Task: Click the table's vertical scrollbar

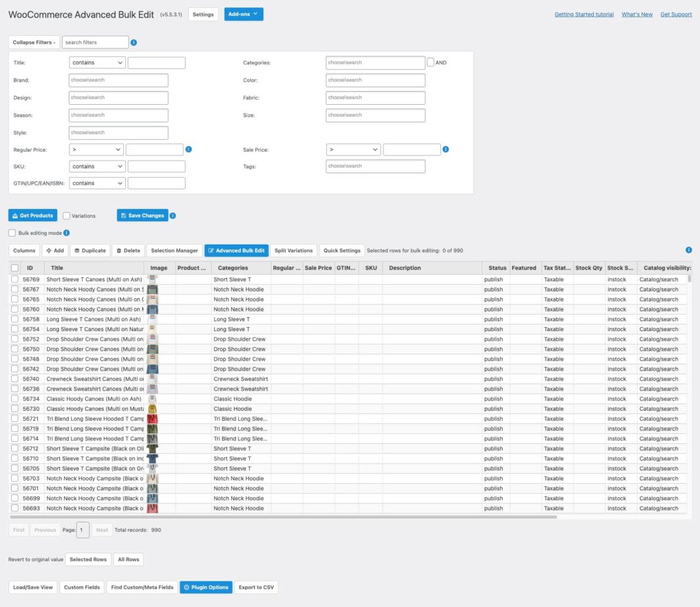Action: (690, 279)
